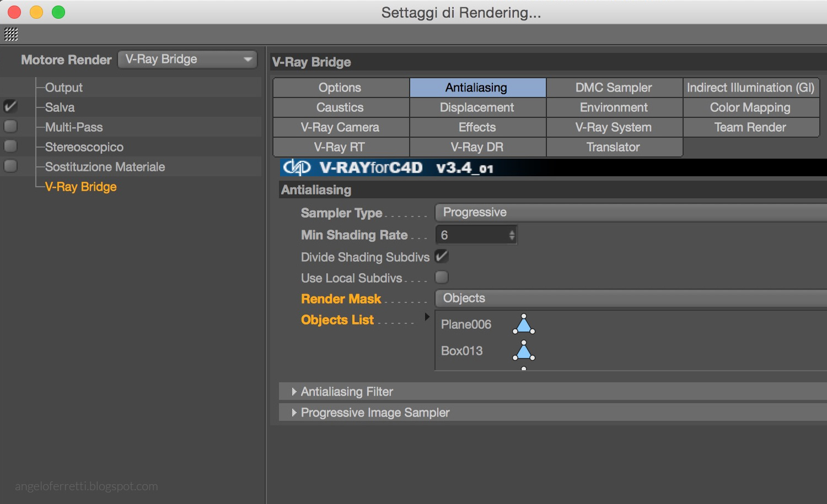
Task: Click the polygon object icon beside Plane006
Action: coord(524,324)
